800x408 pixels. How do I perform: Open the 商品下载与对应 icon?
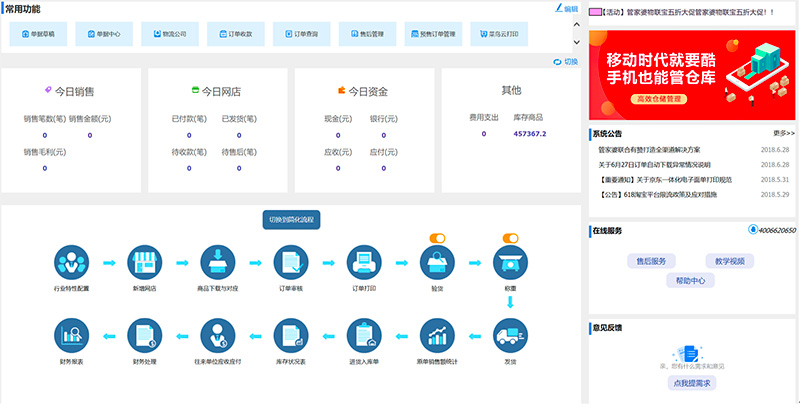click(x=218, y=263)
